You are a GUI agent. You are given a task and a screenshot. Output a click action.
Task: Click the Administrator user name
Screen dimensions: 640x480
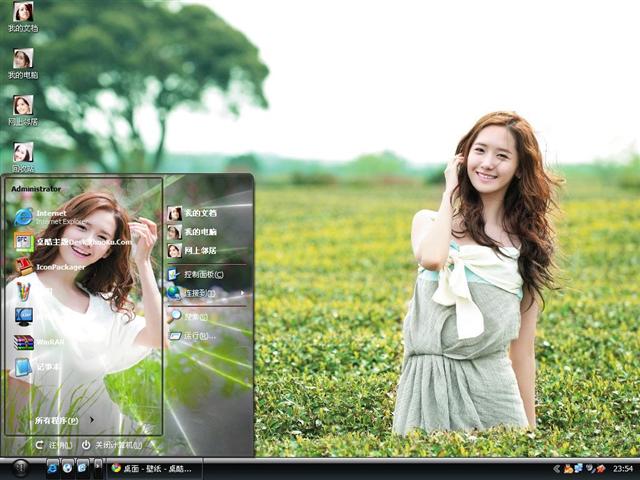point(36,189)
